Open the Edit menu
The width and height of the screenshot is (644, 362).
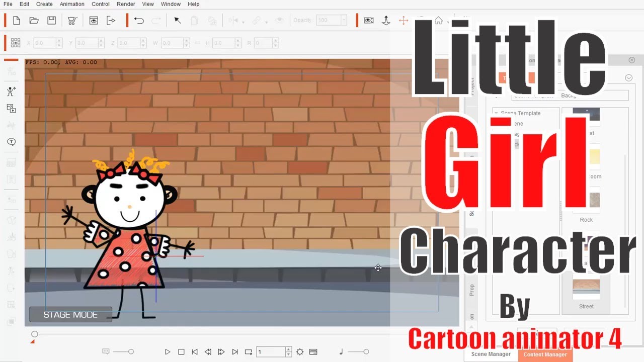point(24,4)
